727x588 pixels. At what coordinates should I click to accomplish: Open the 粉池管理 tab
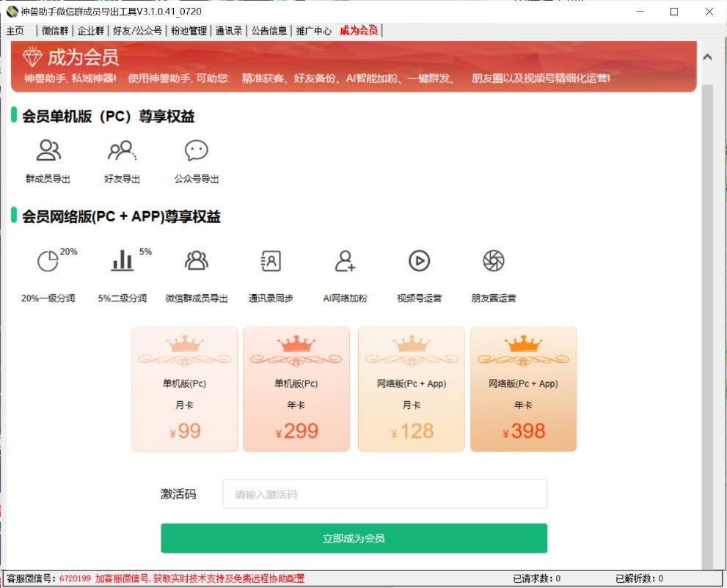pos(189,31)
